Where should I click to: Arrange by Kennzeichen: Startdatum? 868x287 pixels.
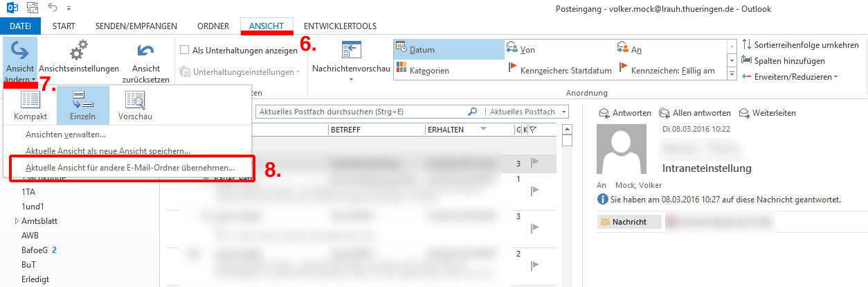(559, 70)
